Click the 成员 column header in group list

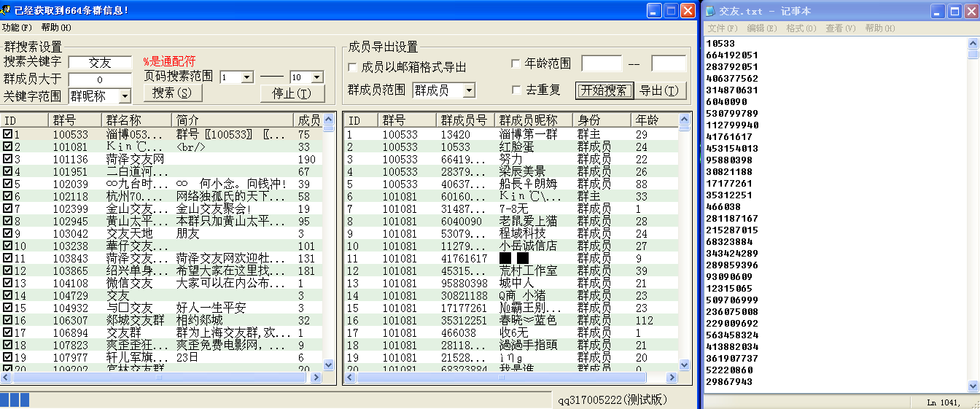click(308, 120)
